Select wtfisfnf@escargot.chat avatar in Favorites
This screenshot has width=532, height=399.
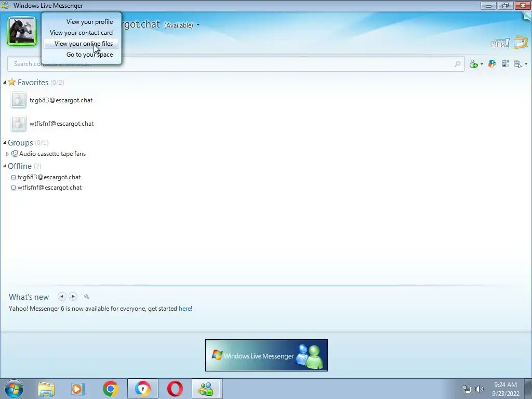tap(18, 124)
